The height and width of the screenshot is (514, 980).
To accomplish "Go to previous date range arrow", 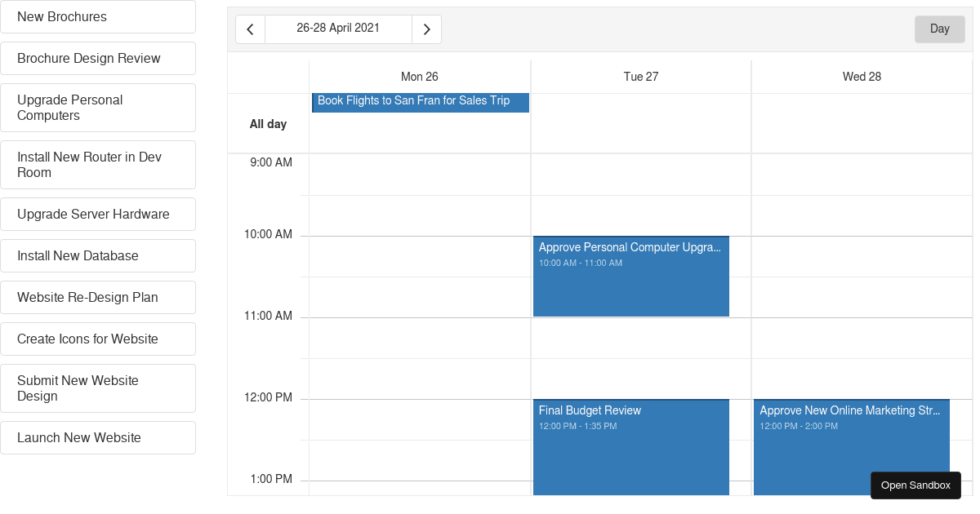I will 250,29.
